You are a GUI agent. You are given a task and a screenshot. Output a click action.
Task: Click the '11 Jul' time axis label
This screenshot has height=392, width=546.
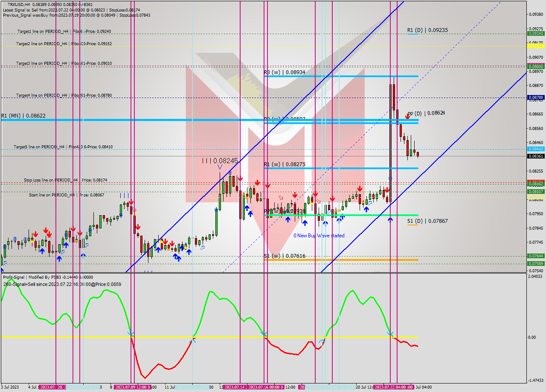(170, 387)
